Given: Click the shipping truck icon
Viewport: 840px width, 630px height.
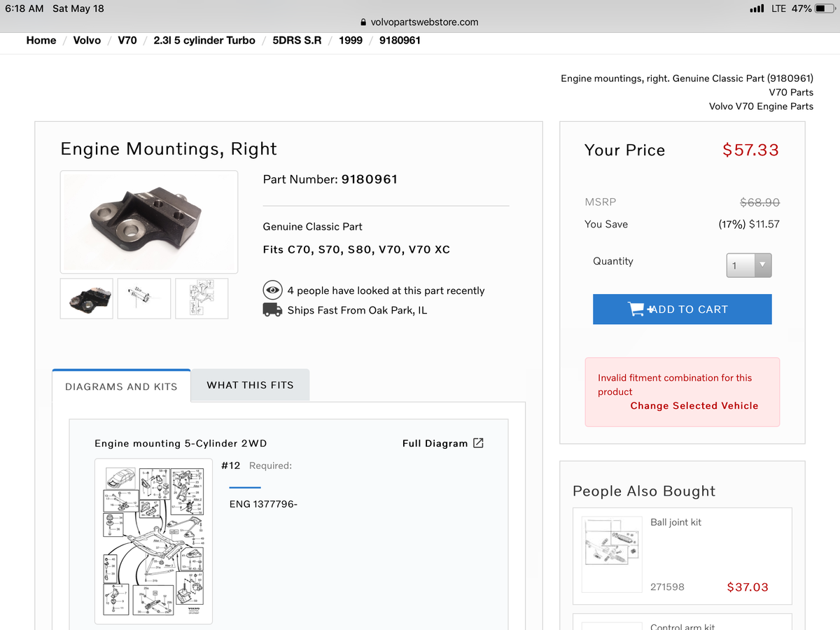Looking at the screenshot, I should [272, 309].
